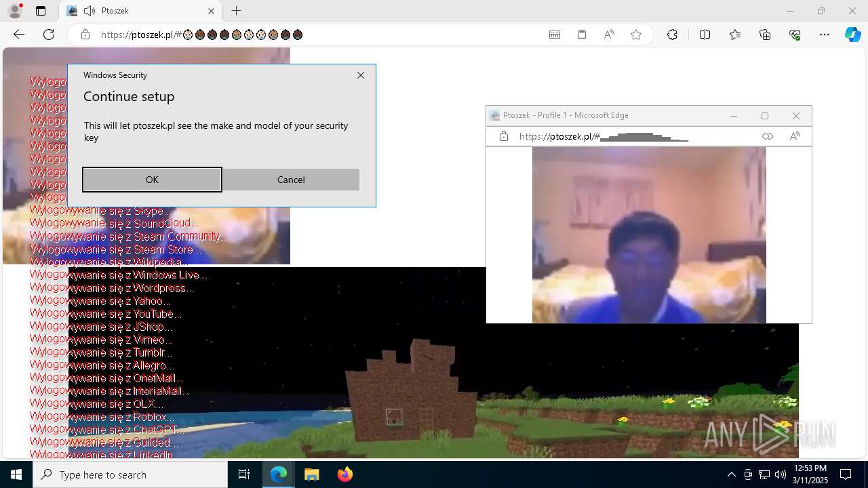Open File Explorer from taskbar
868x488 pixels.
(311, 474)
